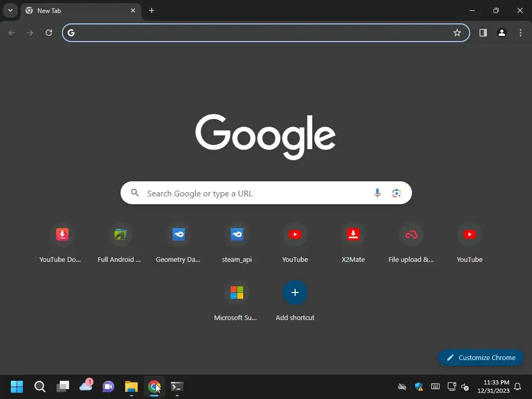This screenshot has height=399, width=532.
Task: Open the tab search dropdown arrow
Action: click(10, 10)
